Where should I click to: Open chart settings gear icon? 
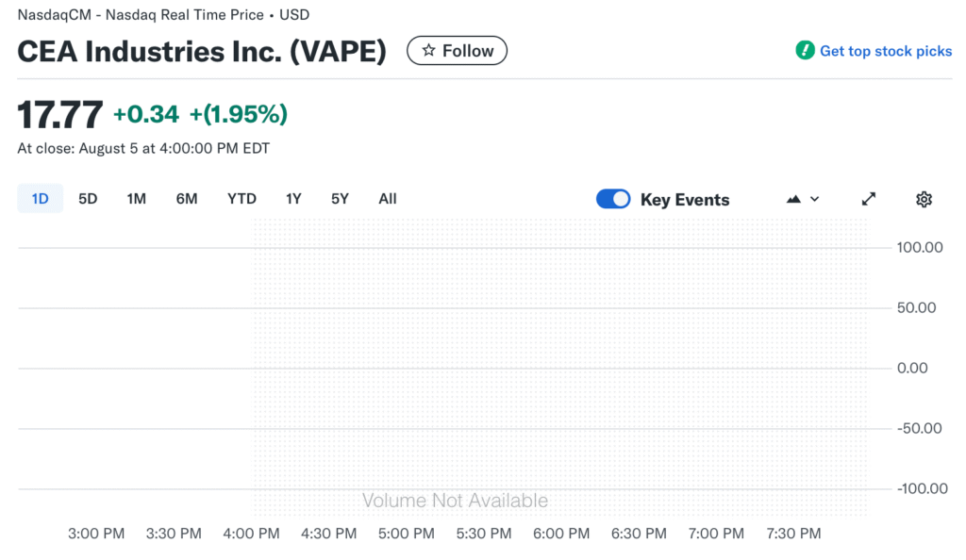(x=924, y=199)
